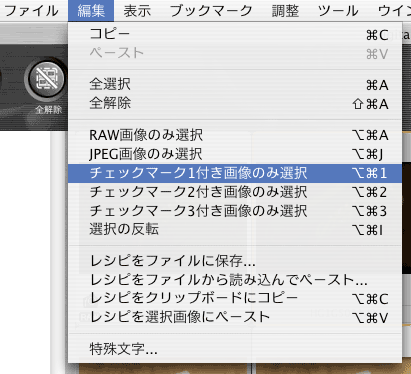The height and width of the screenshot is (374, 411).
Task: Choose レシピをクリップボードにコピー
Action: [x=235, y=298]
